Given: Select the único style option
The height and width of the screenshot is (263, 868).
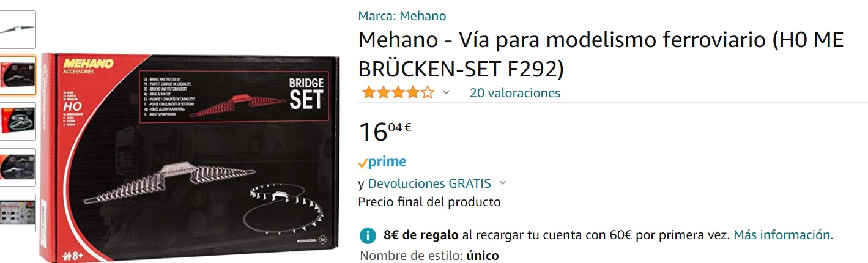Looking at the screenshot, I should coord(483,256).
